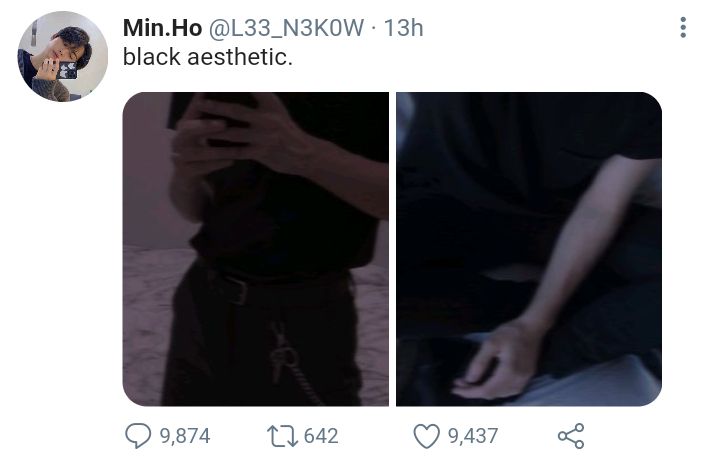Open the share icon

click(571, 436)
